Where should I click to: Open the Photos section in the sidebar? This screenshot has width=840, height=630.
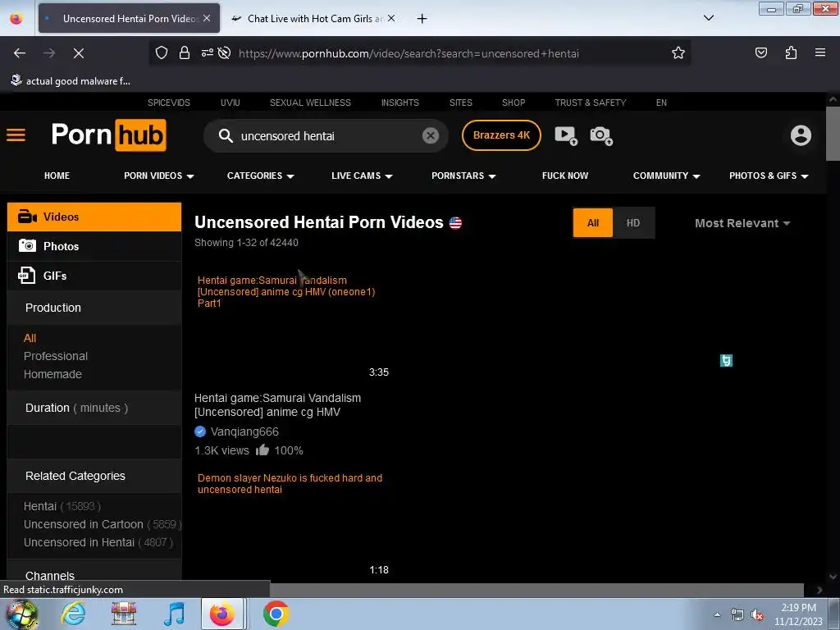click(94, 246)
